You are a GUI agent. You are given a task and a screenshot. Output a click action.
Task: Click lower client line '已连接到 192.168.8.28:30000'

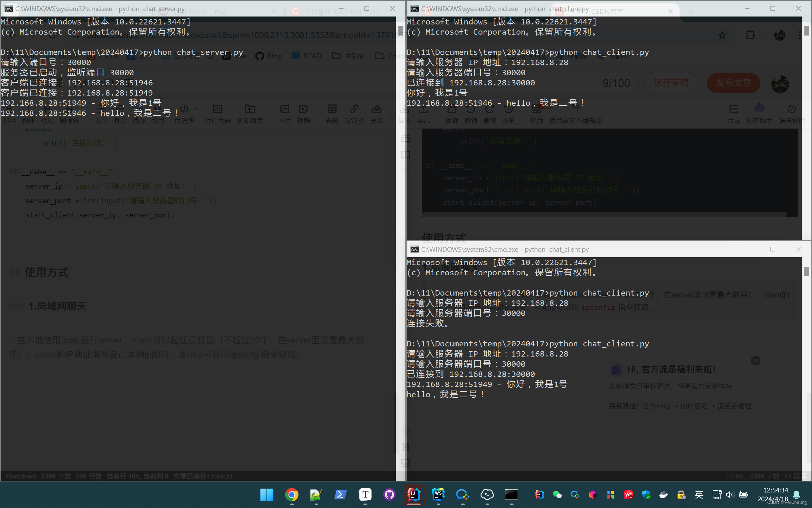pos(471,374)
